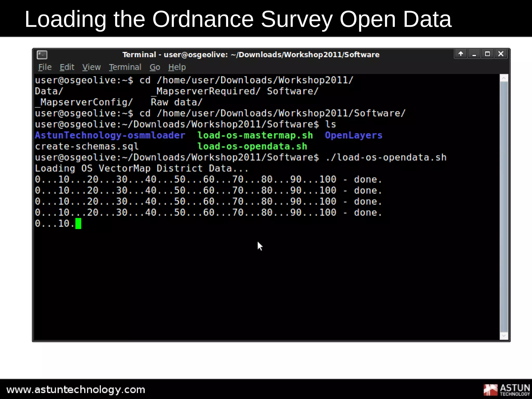Click the terminal window icon in title bar
Image resolution: width=532 pixels, height=399 pixels.
pos(42,55)
